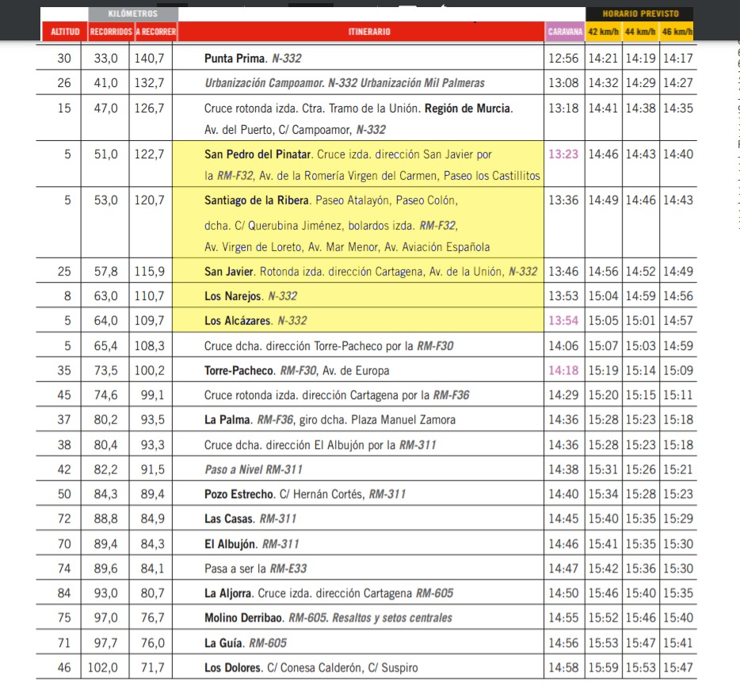Click altitude 30 in Punta Prima row

pos(64,59)
